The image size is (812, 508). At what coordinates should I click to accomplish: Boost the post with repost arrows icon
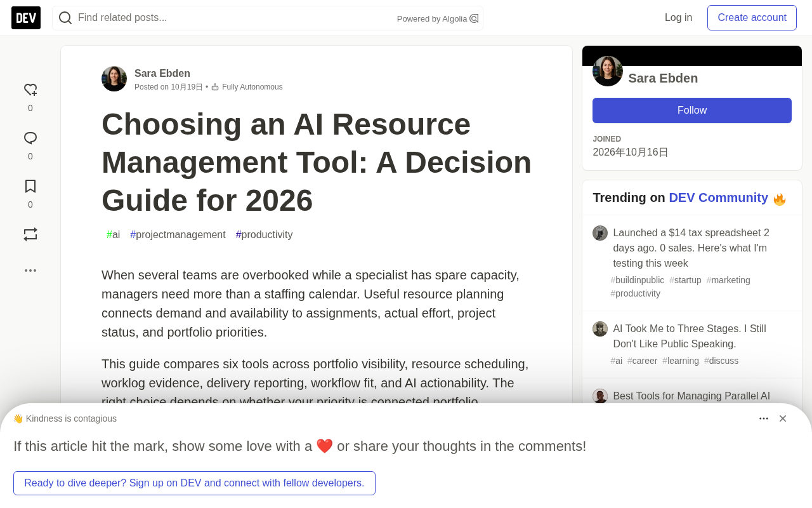pos(30,234)
